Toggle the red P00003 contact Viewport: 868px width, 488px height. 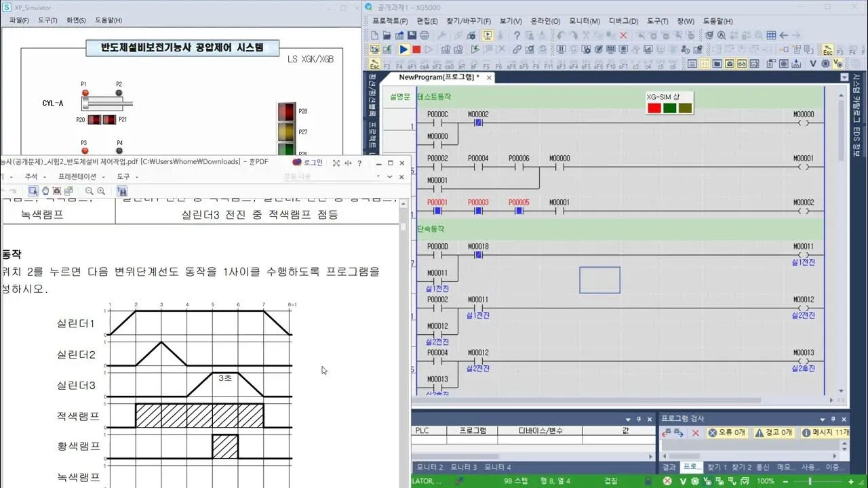click(478, 211)
